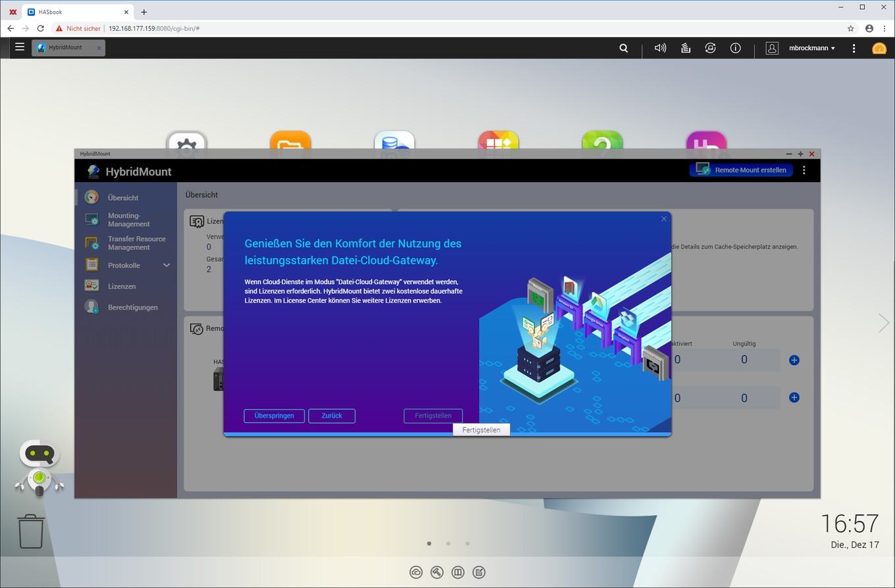The width and height of the screenshot is (895, 588).
Task: Click the Übersicht gauge sidebar icon
Action: click(91, 197)
